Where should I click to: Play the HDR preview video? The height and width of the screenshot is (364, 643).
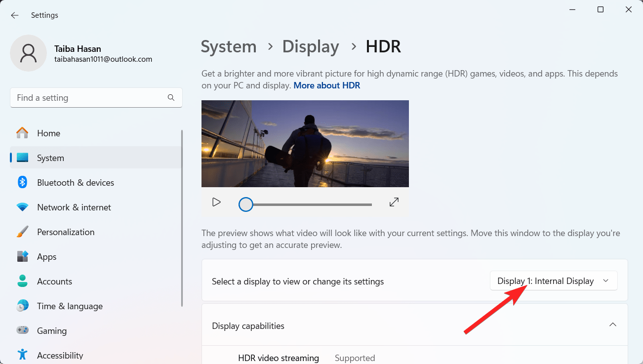click(216, 202)
